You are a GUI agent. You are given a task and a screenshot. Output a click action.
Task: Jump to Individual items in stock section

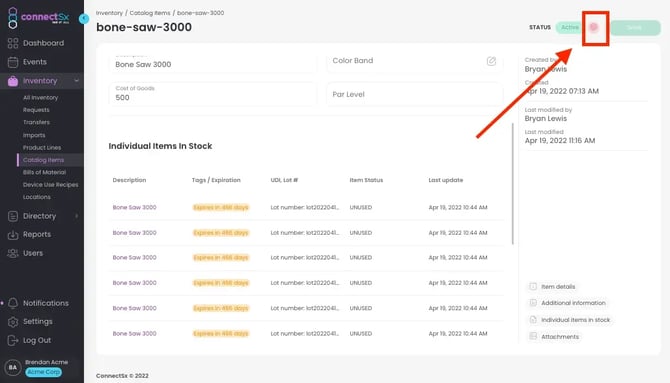click(x=576, y=320)
